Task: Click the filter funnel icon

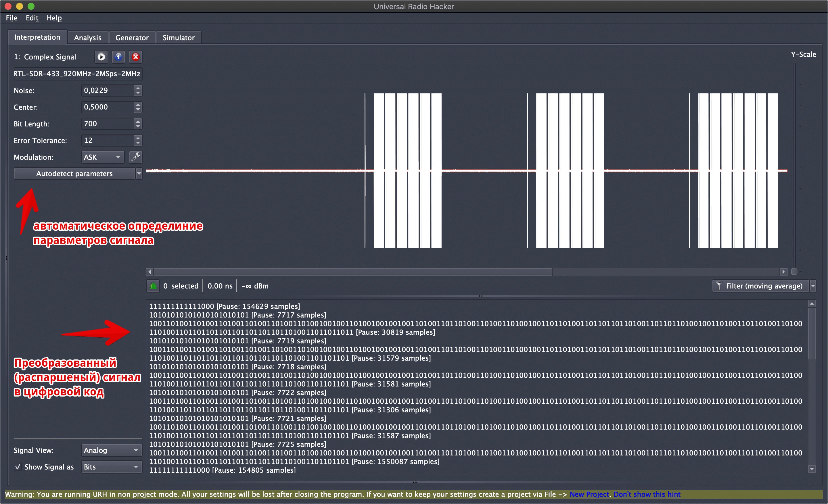Action: [719, 286]
